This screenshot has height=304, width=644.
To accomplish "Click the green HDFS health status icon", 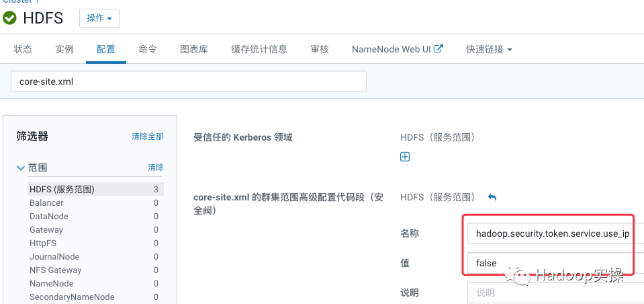I will click(x=10, y=18).
